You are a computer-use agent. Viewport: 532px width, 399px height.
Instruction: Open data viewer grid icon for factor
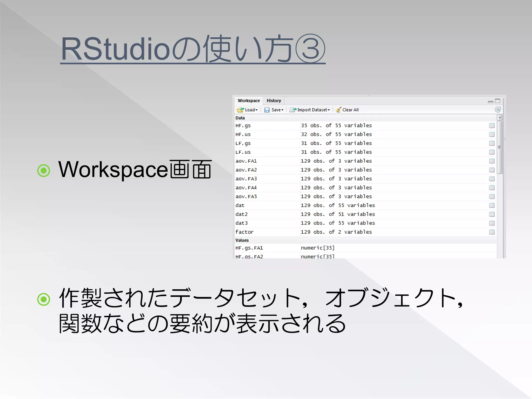[x=491, y=232]
